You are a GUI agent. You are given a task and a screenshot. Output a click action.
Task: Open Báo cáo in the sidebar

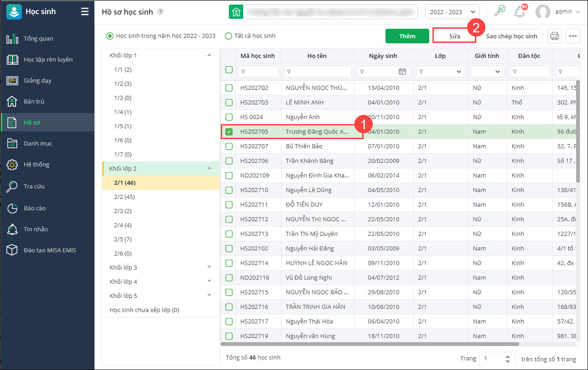coord(35,208)
